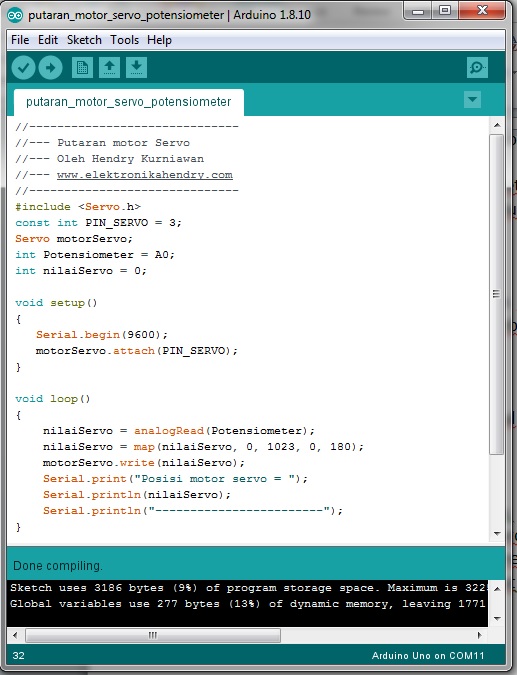
Task: Open the File menu
Action: (20, 40)
